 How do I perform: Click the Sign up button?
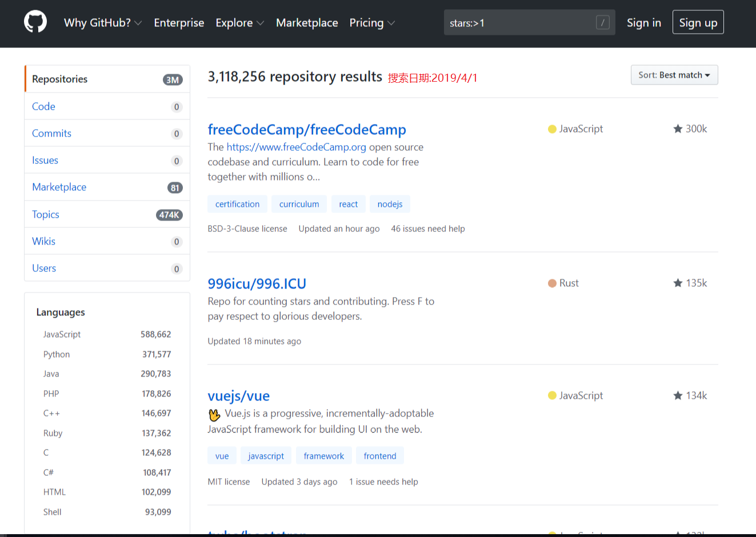click(698, 22)
